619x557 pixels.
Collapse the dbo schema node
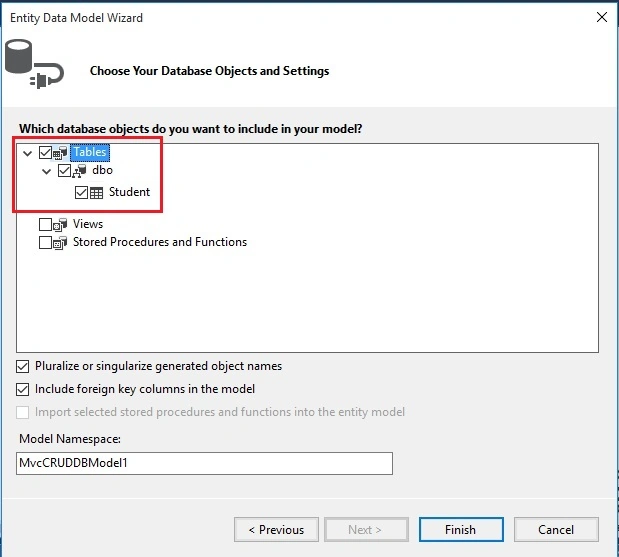[47, 171]
